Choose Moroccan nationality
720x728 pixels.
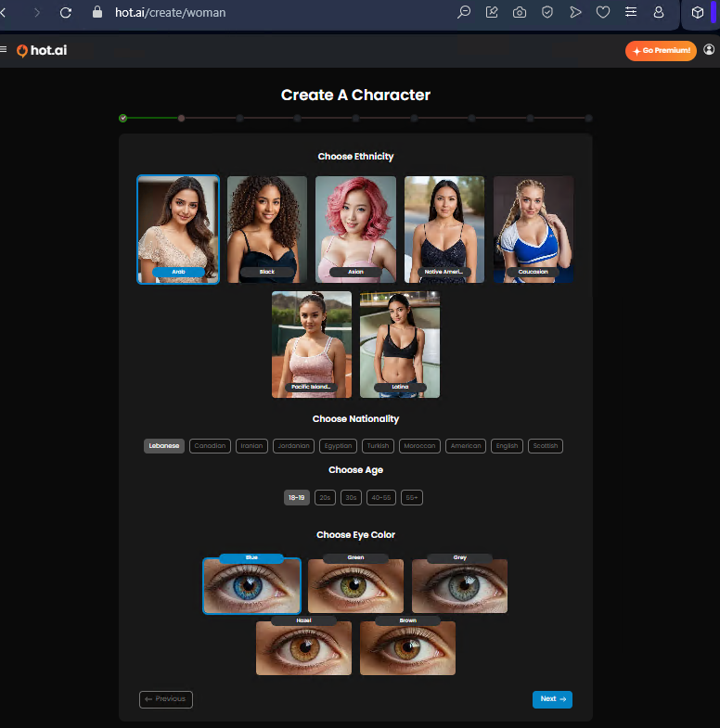419,446
